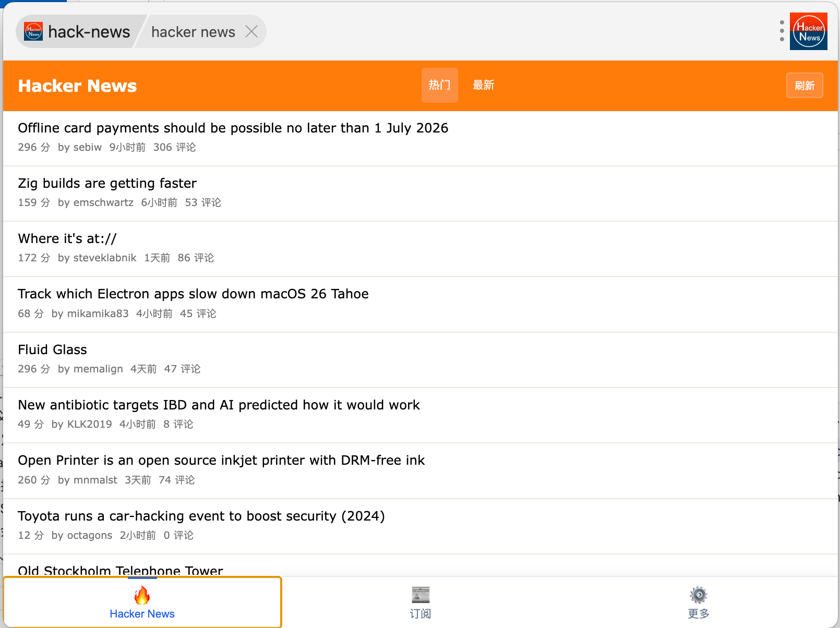Click the hack-news label in search bar
Image resolution: width=840 pixels, height=628 pixels.
(x=89, y=32)
